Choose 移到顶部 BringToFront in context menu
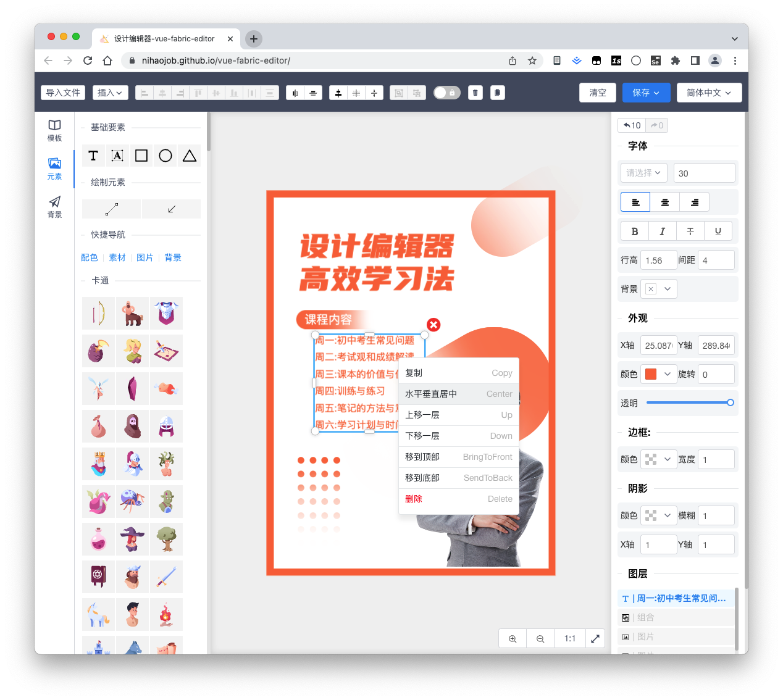Viewport: 783px width, 700px height. point(458,457)
